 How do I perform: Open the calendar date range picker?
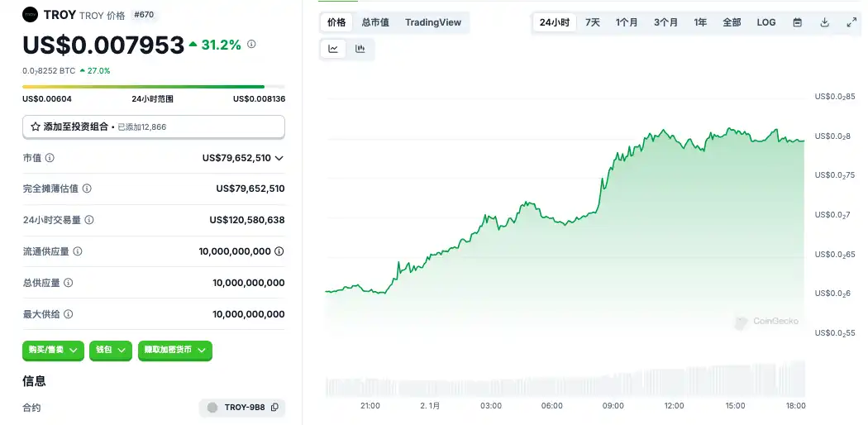(x=797, y=22)
